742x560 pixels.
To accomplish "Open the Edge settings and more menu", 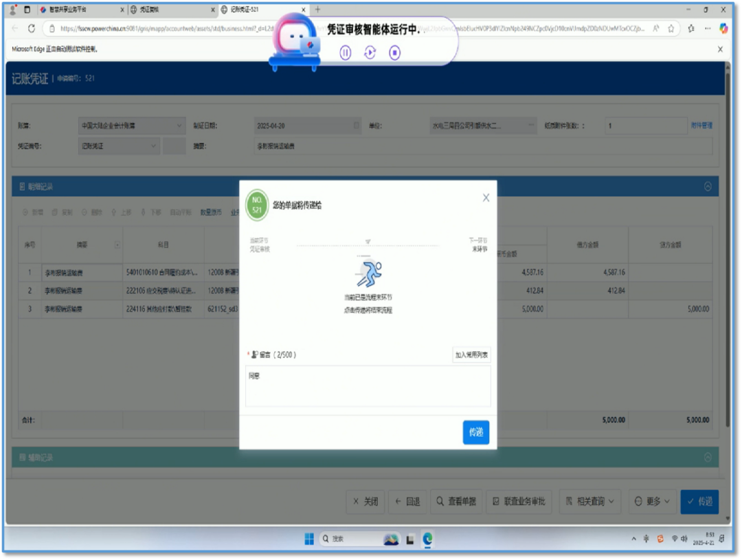I will pyautogui.click(x=708, y=29).
